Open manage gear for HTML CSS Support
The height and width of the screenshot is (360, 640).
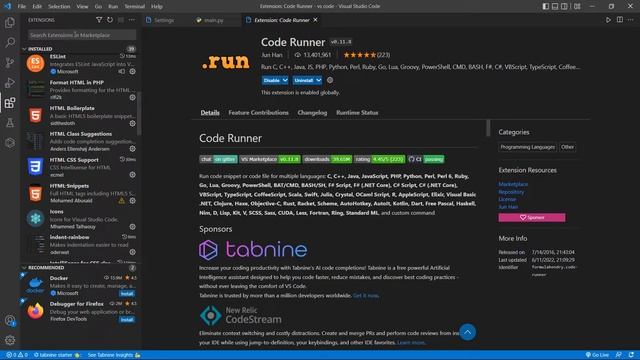click(132, 175)
